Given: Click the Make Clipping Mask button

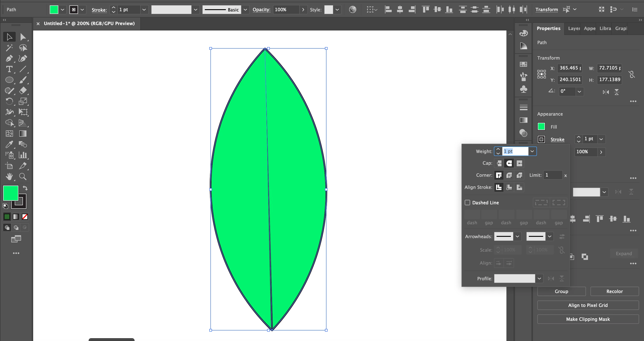Looking at the screenshot, I should coord(588,319).
